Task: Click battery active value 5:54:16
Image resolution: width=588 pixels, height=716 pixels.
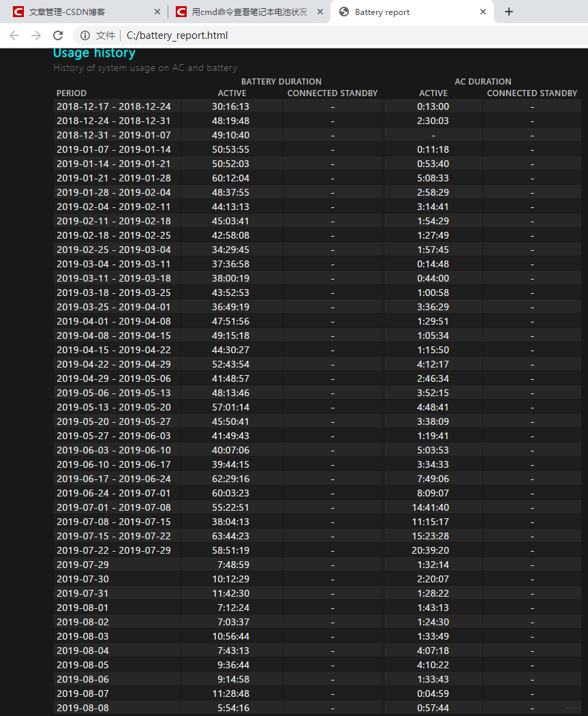Action: coord(233,708)
